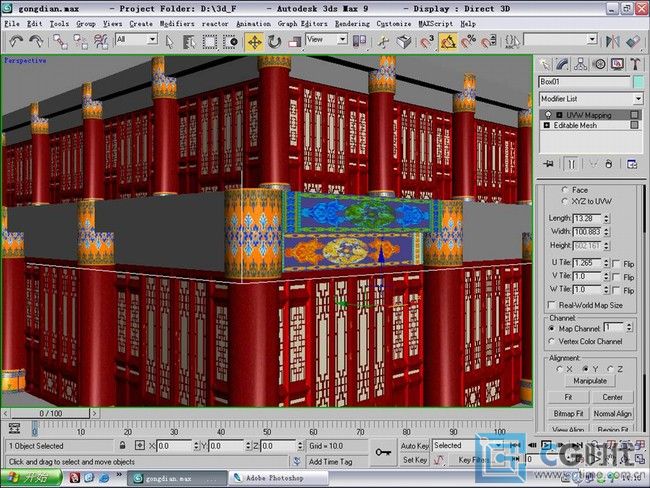Click the Configure Modifier Sets icon
The width and height of the screenshot is (650, 488).
tap(632, 164)
